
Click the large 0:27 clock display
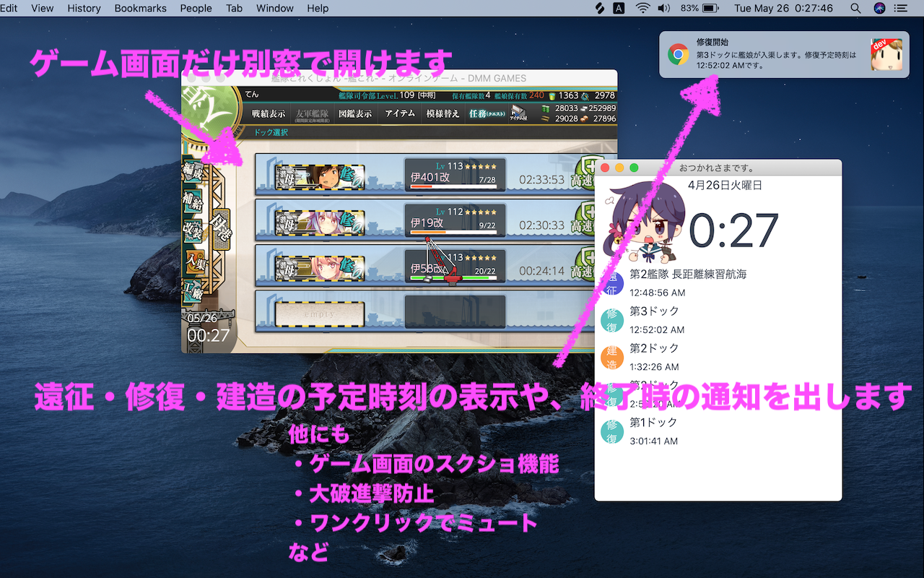(733, 230)
